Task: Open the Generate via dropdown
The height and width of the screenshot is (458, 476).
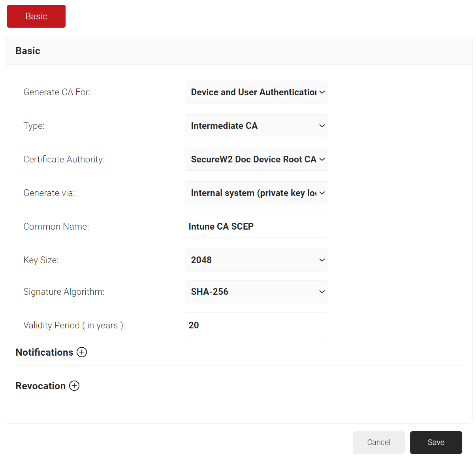Action: click(256, 193)
